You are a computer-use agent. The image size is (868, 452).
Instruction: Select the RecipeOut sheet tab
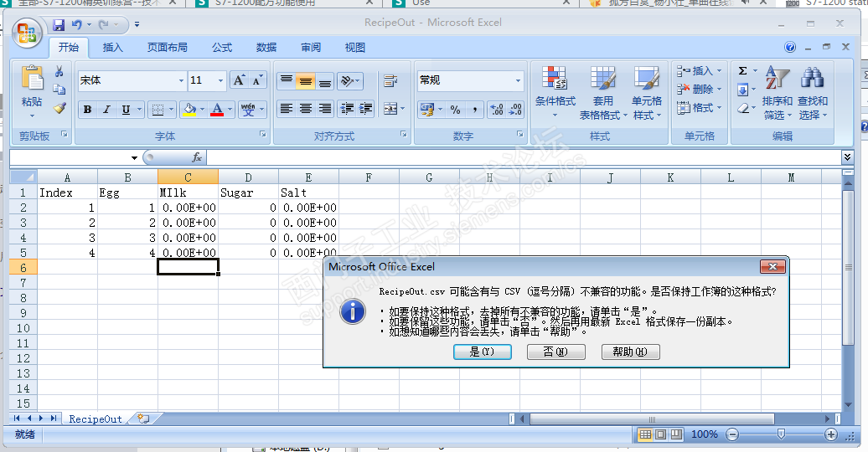[96, 419]
